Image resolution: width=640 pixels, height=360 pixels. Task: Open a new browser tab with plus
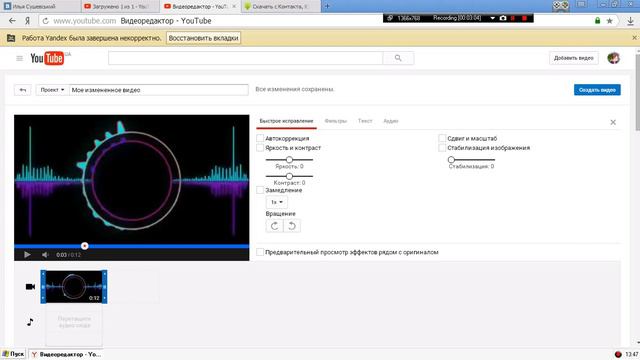coord(327,6)
